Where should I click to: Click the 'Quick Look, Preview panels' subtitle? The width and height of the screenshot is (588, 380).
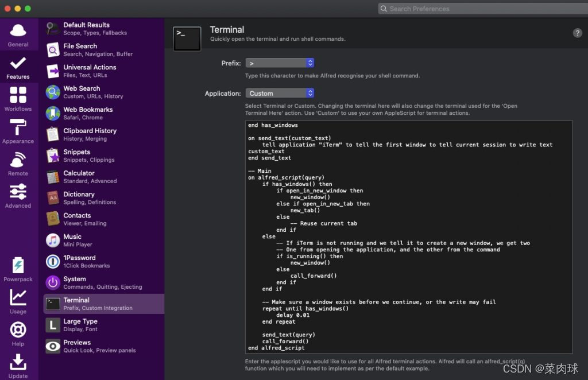coord(99,350)
